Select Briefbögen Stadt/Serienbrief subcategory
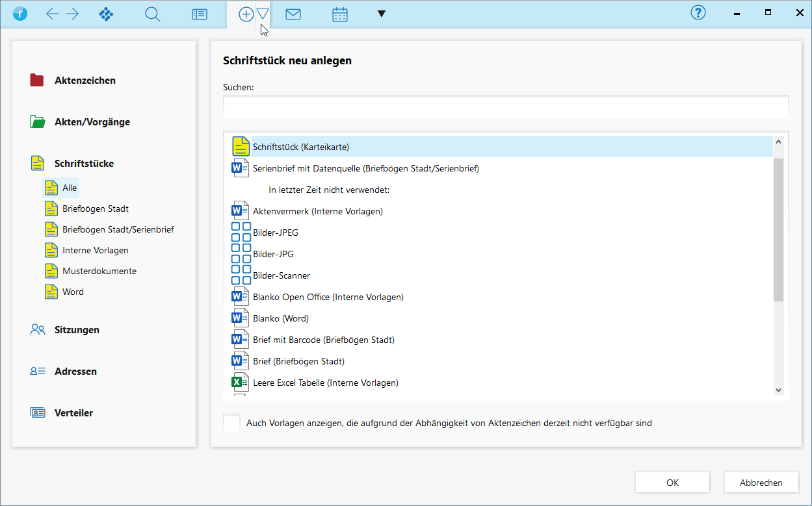Image resolution: width=812 pixels, height=506 pixels. coord(118,229)
